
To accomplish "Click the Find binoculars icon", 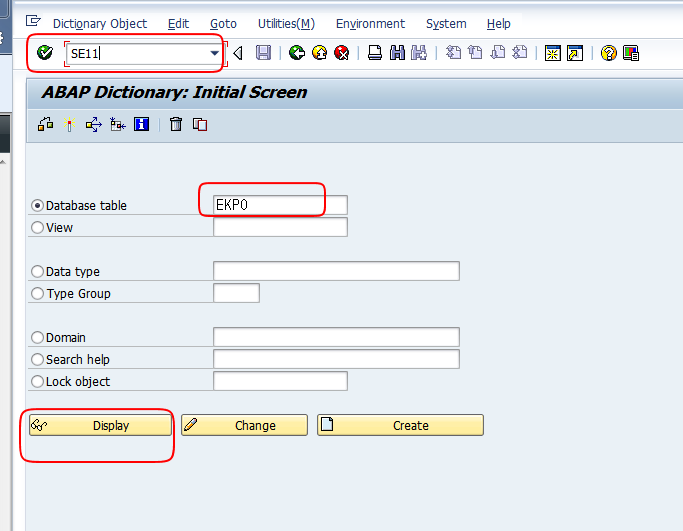I will point(397,53).
